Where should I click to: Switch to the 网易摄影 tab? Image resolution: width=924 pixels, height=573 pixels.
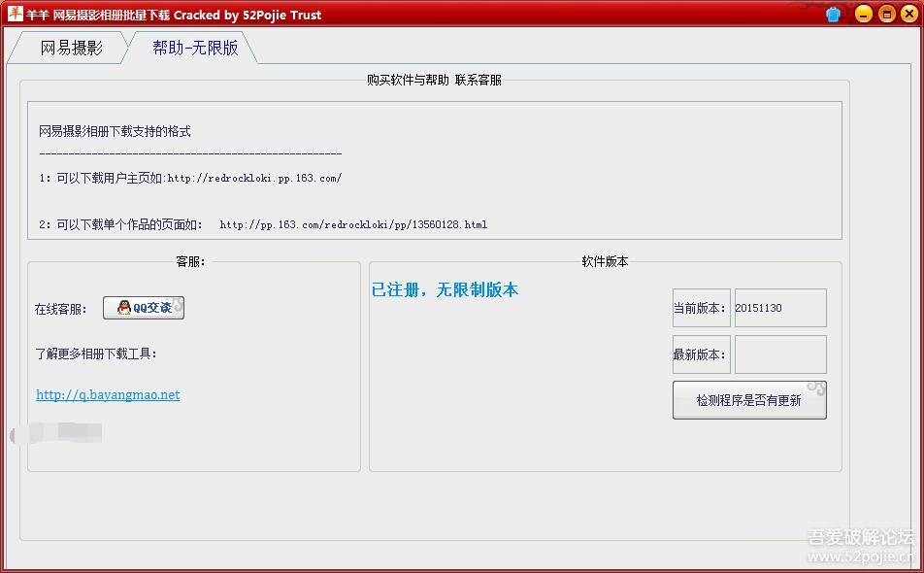pyautogui.click(x=71, y=48)
